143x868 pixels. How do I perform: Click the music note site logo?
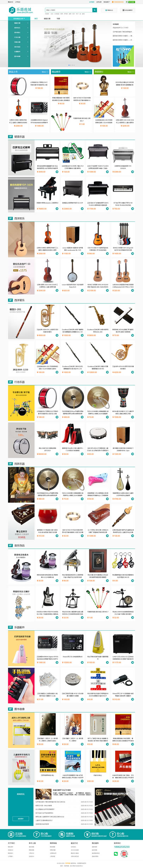point(12,10)
